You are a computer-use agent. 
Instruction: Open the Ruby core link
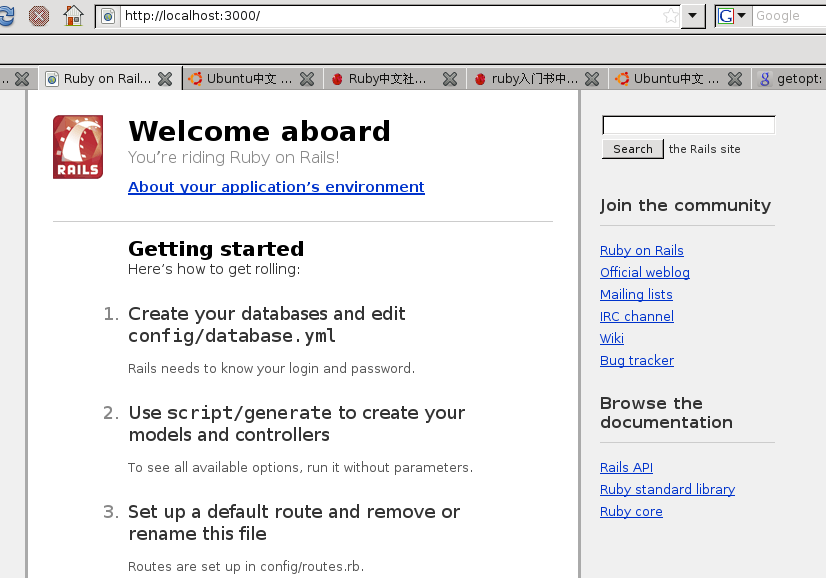point(631,512)
